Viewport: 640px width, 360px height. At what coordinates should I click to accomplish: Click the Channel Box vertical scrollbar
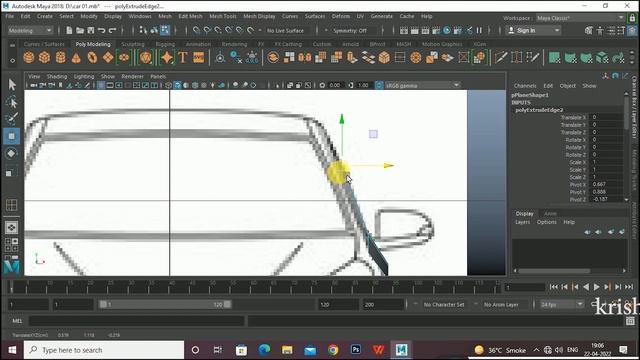click(626, 147)
